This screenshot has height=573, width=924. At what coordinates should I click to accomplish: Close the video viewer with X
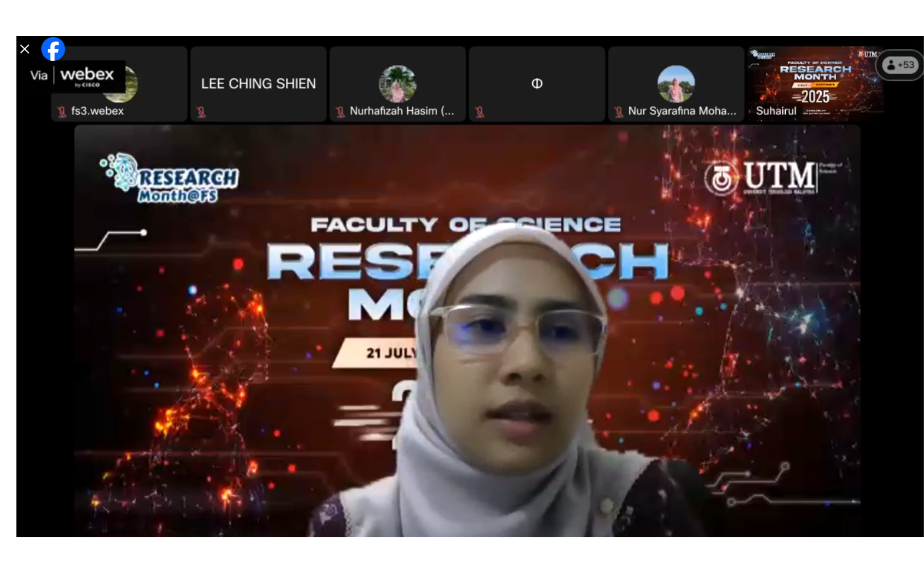(x=25, y=49)
